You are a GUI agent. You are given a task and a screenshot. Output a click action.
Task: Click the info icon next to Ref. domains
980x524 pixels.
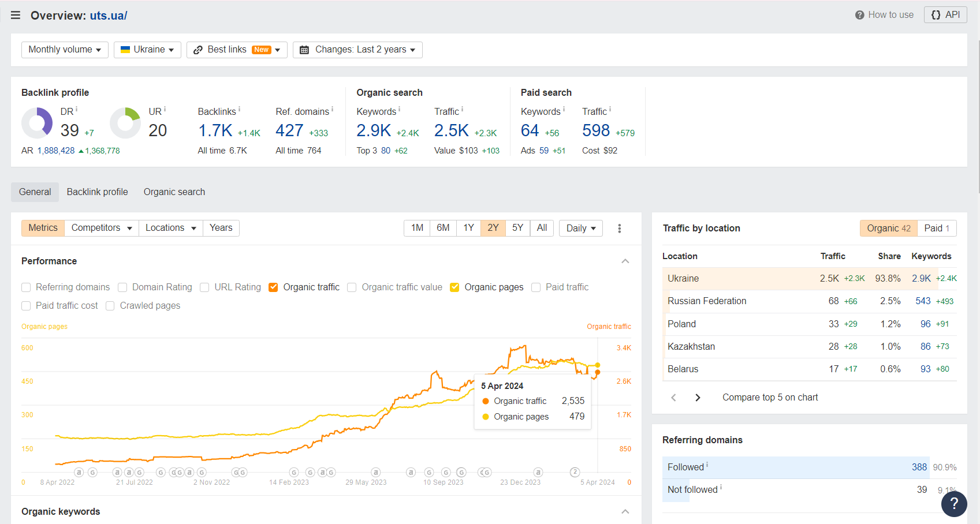click(332, 109)
